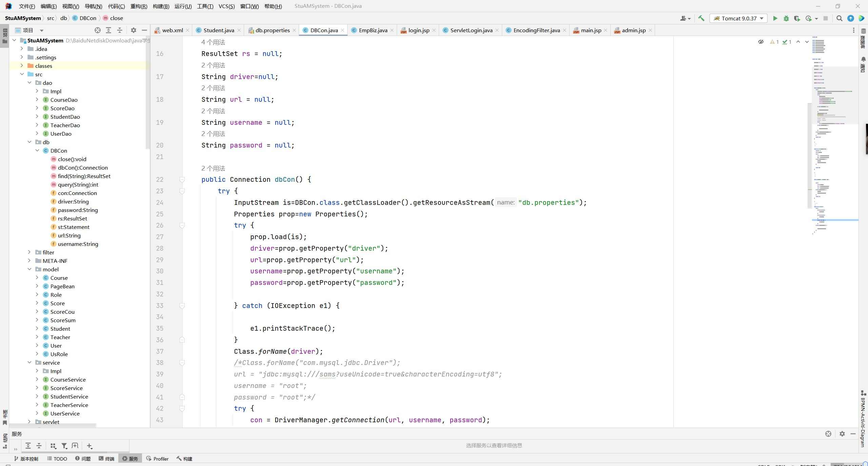Switch to the admin.jsp tab
This screenshot has height=466, width=868.
(633, 30)
